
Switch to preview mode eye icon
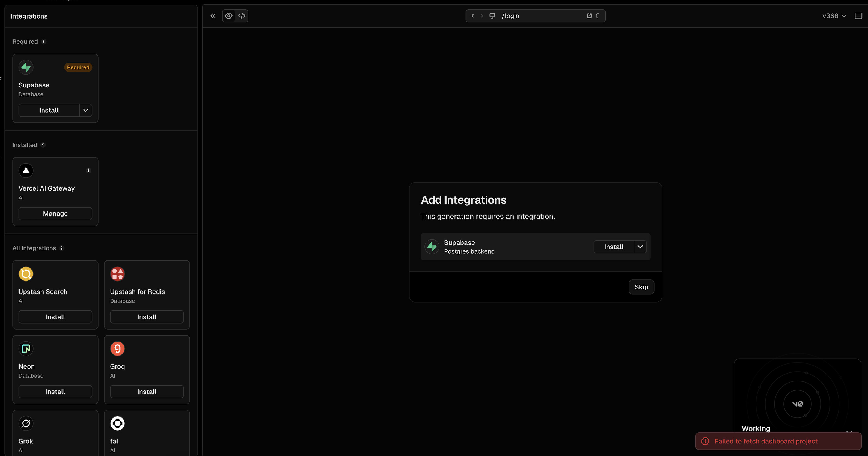coord(229,16)
